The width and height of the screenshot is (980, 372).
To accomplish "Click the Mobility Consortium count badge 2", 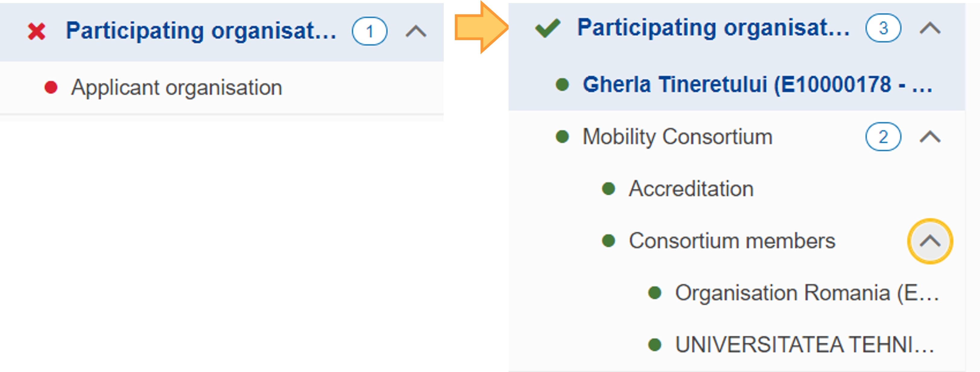I will click(883, 137).
